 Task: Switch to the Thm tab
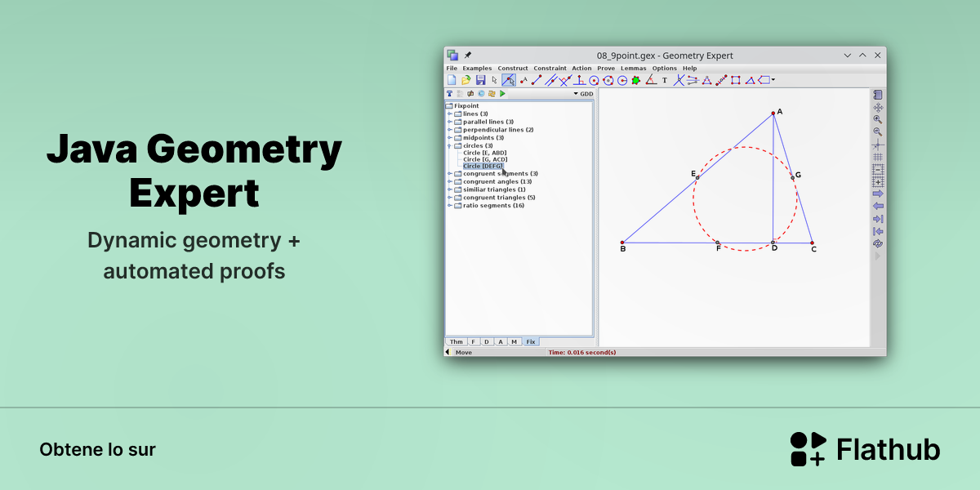click(x=456, y=341)
